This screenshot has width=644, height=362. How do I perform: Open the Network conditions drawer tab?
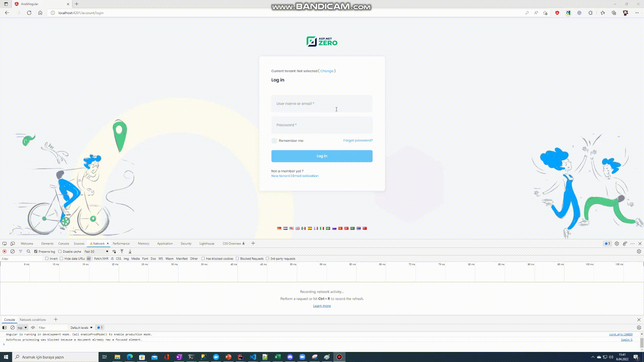33,320
